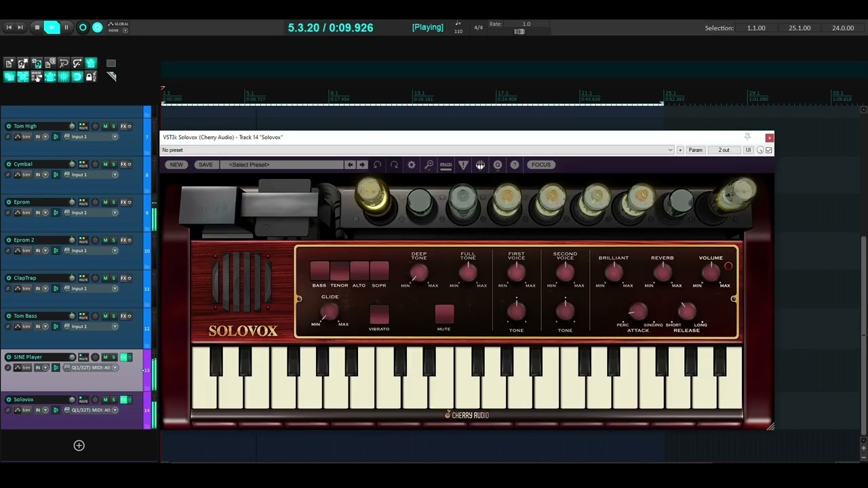Click the Redo toolbar icon
This screenshot has height=488, width=868.
[x=77, y=63]
